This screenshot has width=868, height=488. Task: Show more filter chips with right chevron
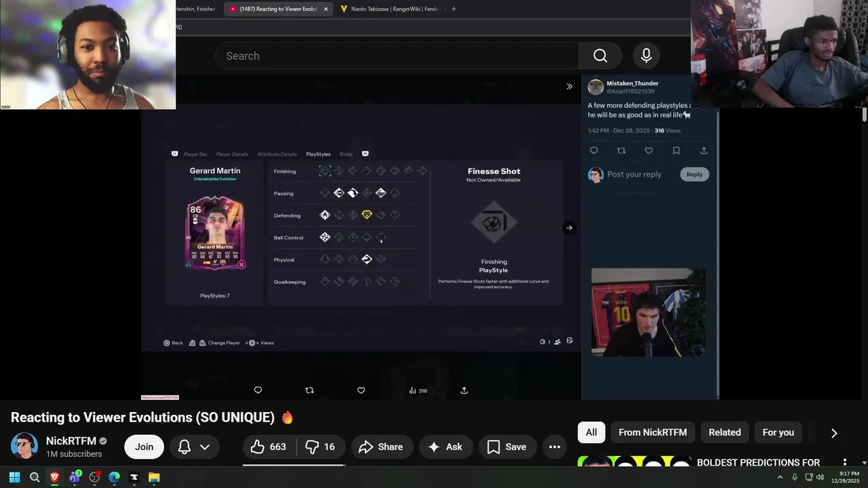[x=834, y=432]
